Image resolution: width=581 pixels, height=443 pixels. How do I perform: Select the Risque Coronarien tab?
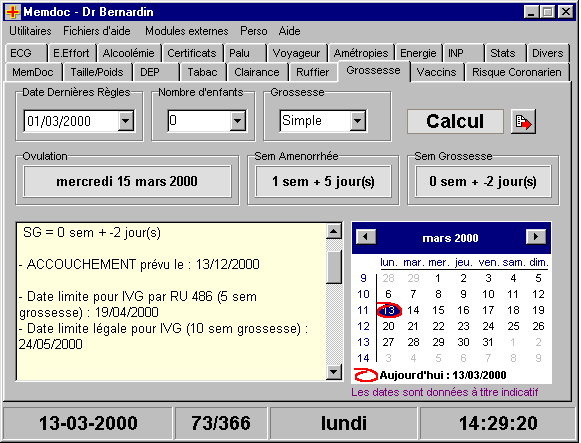[517, 72]
